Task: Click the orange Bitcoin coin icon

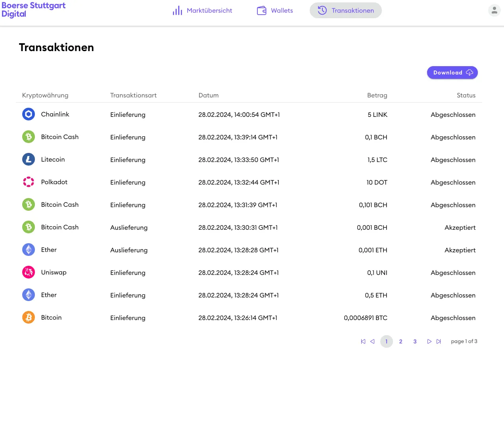Action: (29, 318)
